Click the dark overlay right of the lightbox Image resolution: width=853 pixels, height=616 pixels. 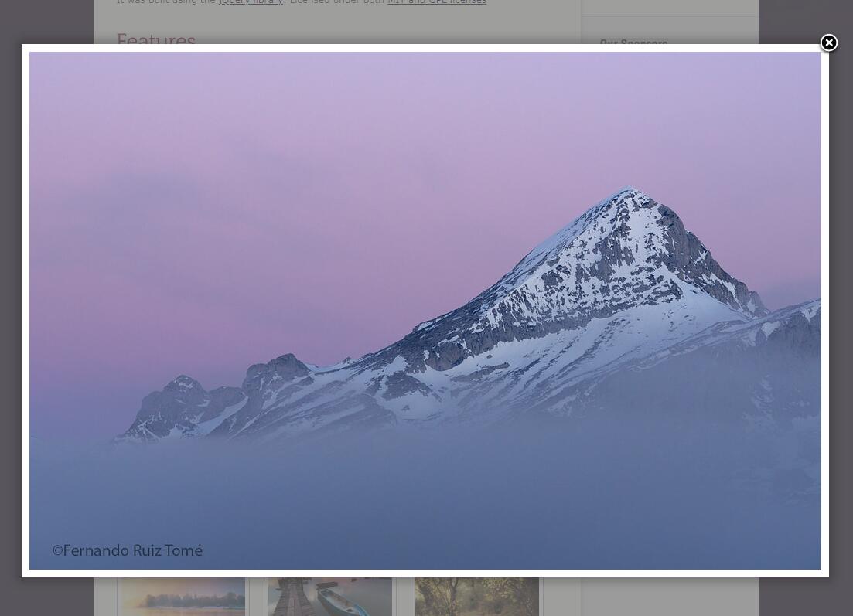pos(841,309)
